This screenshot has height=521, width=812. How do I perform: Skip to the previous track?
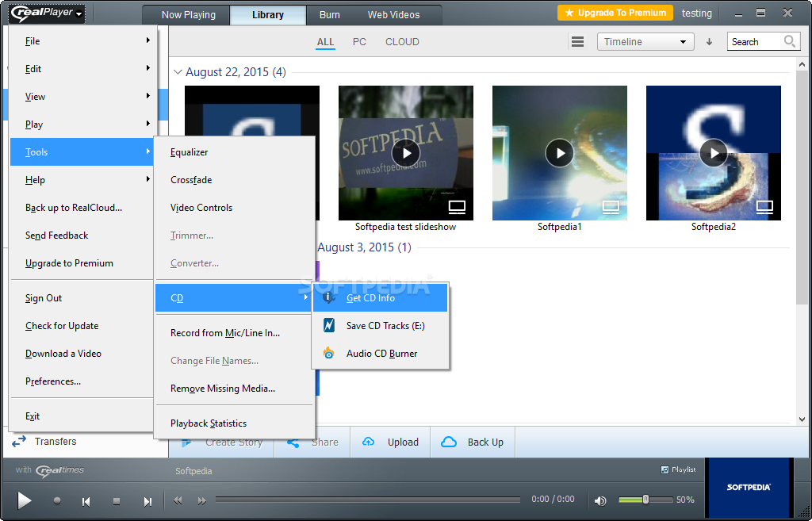click(86, 501)
